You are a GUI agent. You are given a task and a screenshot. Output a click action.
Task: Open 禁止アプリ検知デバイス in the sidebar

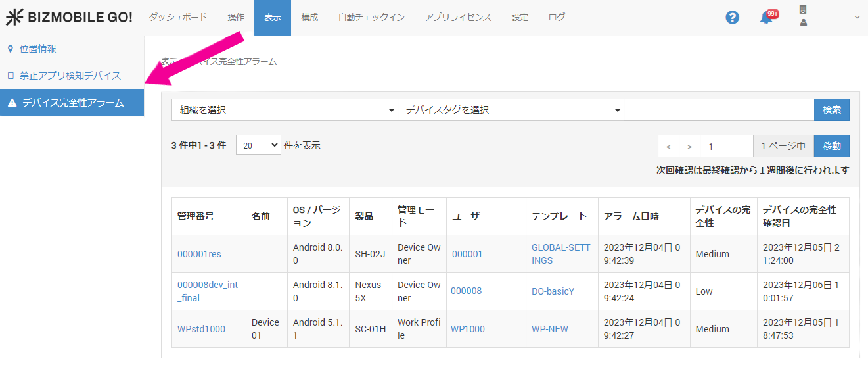[x=70, y=76]
